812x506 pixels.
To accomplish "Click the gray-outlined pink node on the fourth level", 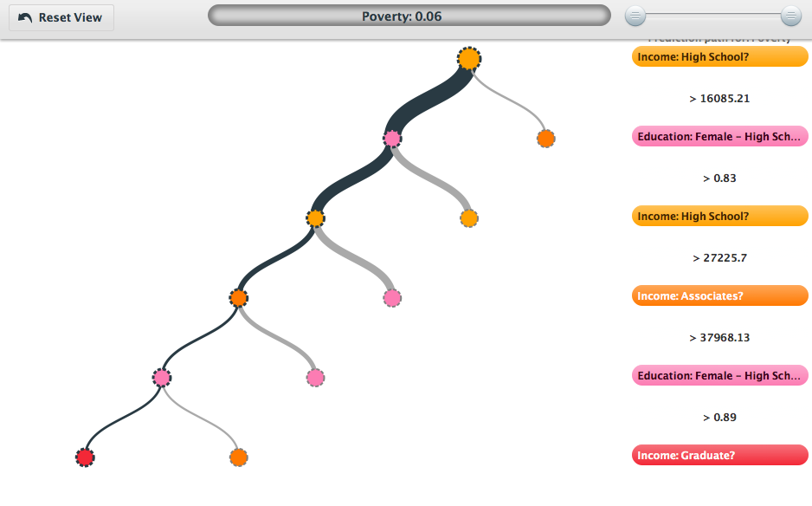I will (392, 298).
